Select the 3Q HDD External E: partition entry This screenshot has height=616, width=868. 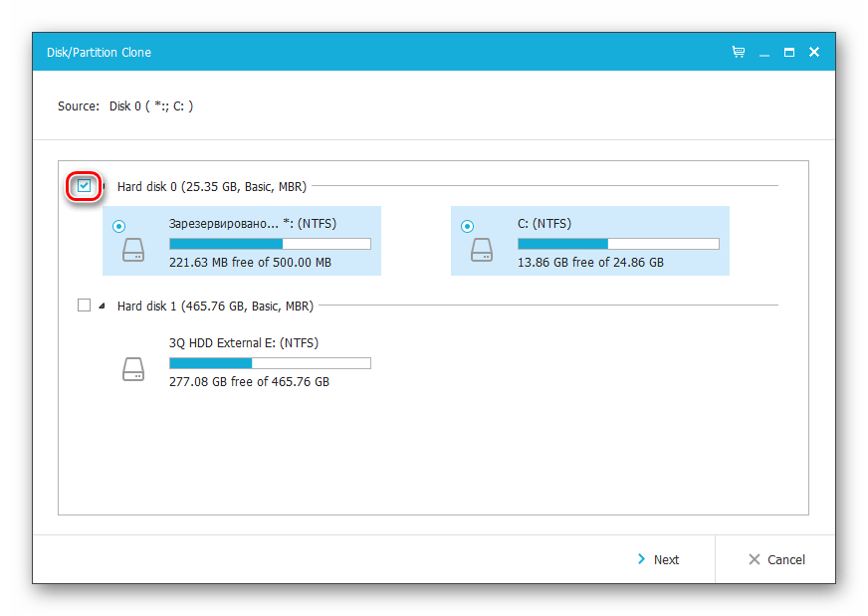[x=244, y=343]
